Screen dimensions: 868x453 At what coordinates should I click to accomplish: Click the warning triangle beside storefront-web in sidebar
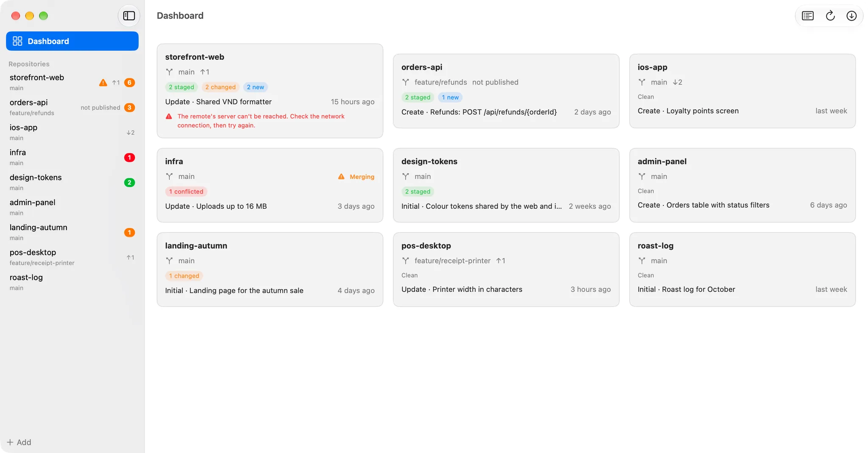click(x=103, y=83)
